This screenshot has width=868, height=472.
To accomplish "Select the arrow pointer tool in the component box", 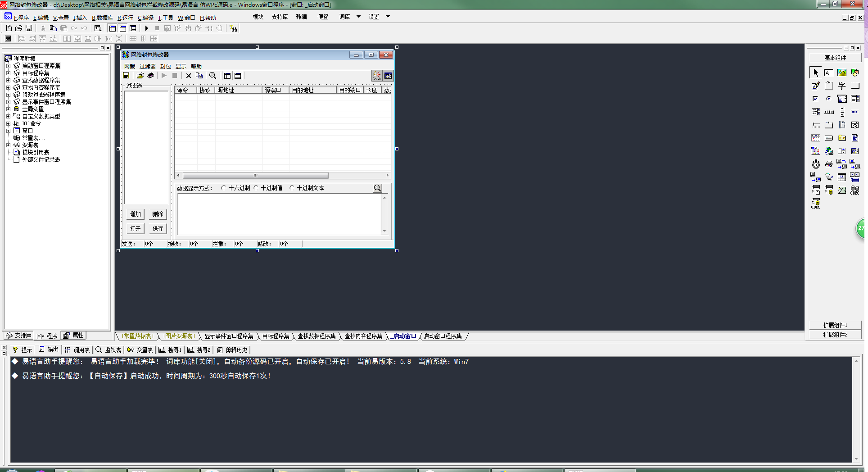I will [x=815, y=73].
